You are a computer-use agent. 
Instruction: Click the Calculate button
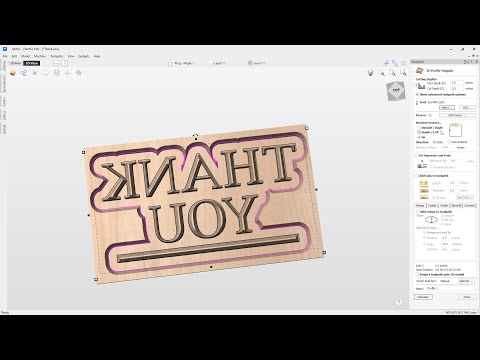coord(423,297)
